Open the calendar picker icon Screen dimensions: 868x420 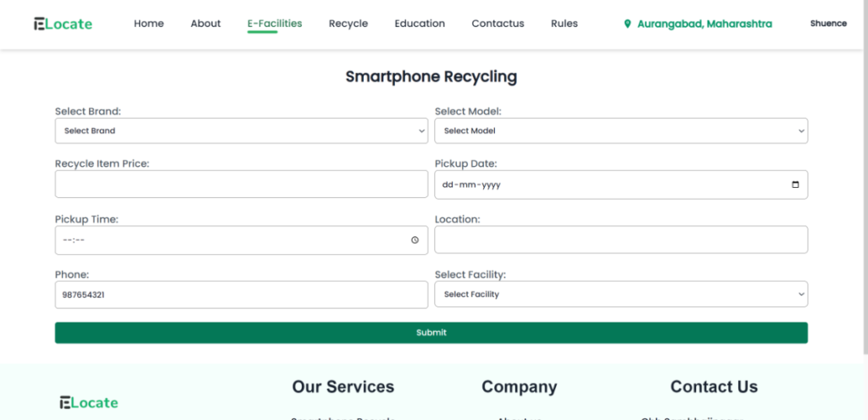point(795,185)
